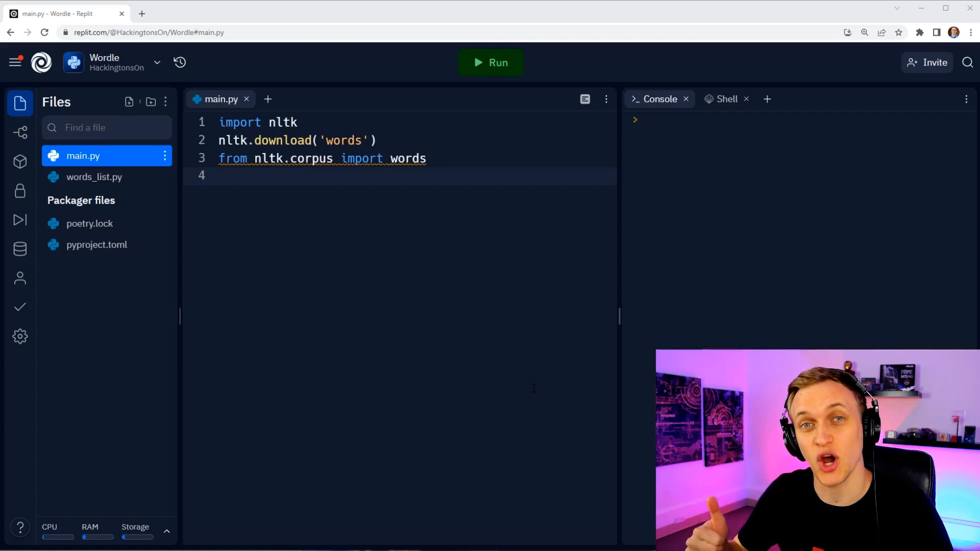The image size is (980, 551).
Task: Click the Invite button
Action: 927,62
